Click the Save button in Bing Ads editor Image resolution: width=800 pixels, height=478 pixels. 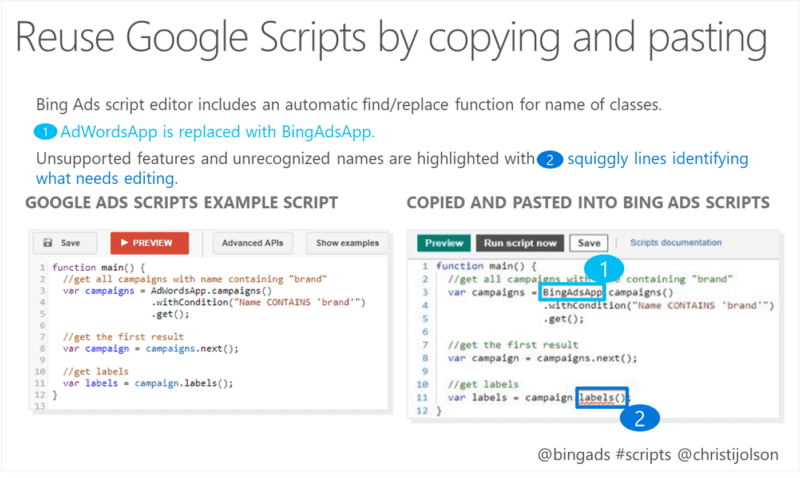point(589,243)
